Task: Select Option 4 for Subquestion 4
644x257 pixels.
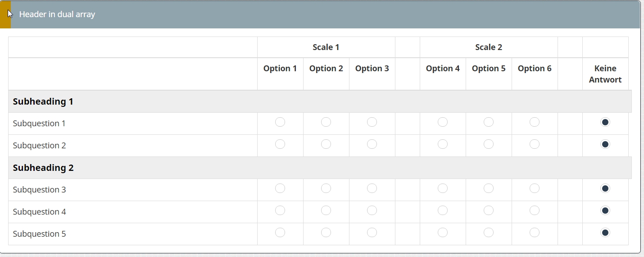Action: pos(443,211)
